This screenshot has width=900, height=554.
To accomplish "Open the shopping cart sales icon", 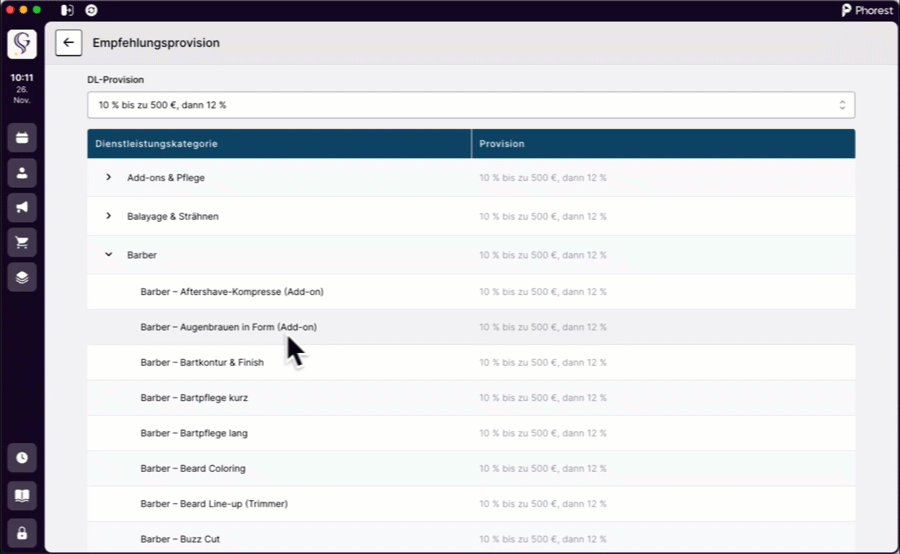I will [22, 242].
